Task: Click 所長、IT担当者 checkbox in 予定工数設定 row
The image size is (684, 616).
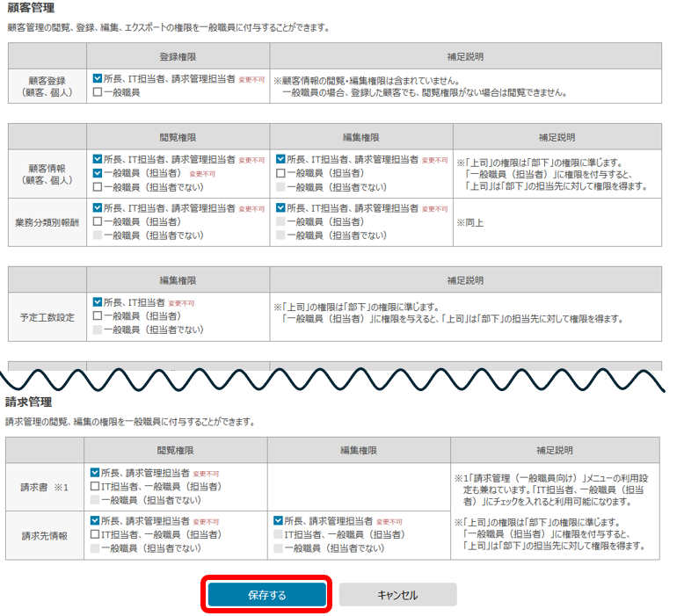Action: pos(98,302)
